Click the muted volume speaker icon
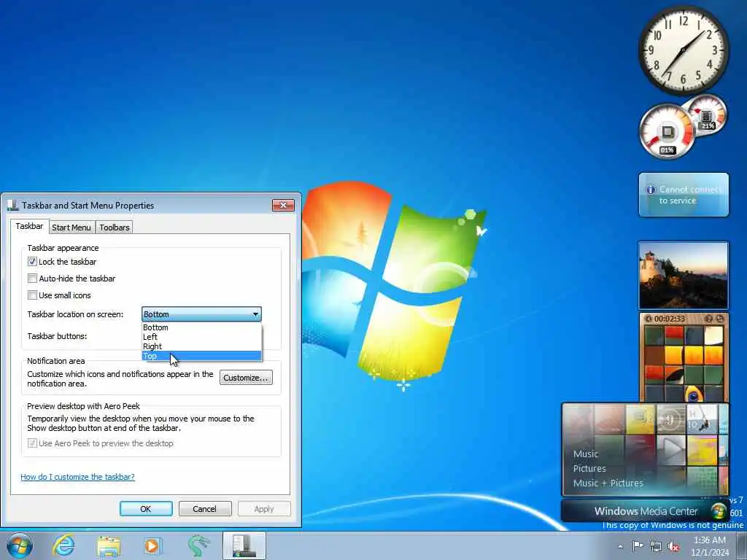 point(674,547)
